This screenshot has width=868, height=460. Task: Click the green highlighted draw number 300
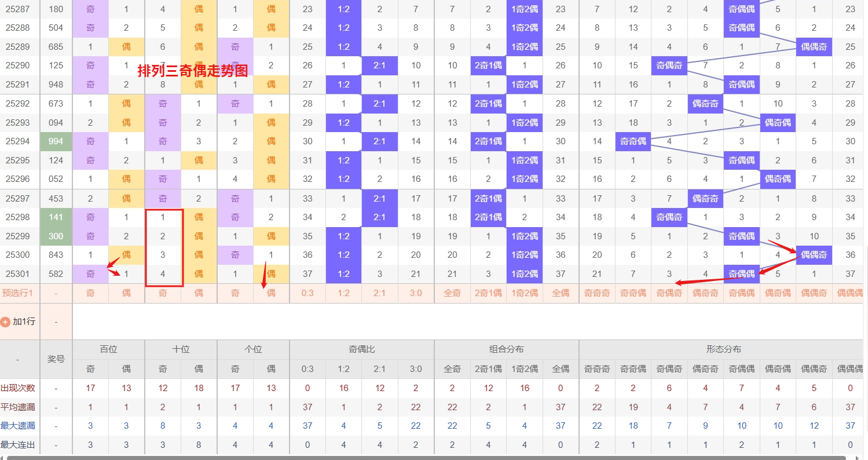[56, 236]
